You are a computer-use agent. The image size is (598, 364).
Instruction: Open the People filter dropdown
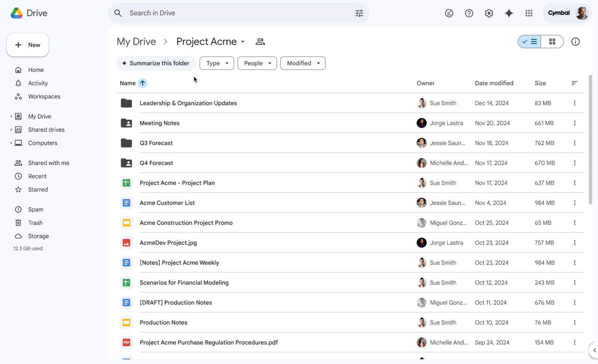point(257,63)
